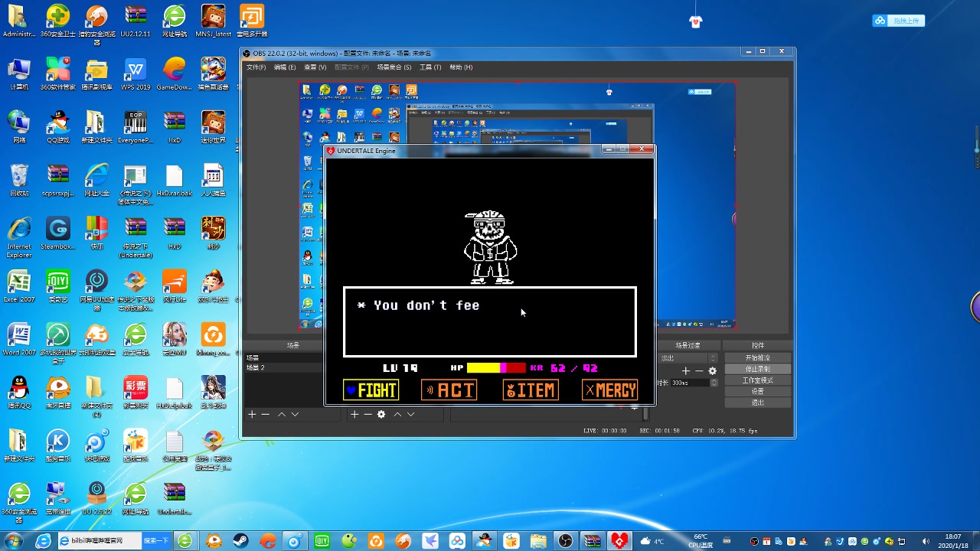The width and height of the screenshot is (980, 551).
Task: Select the WPS 2019 desktop icon
Action: click(136, 74)
